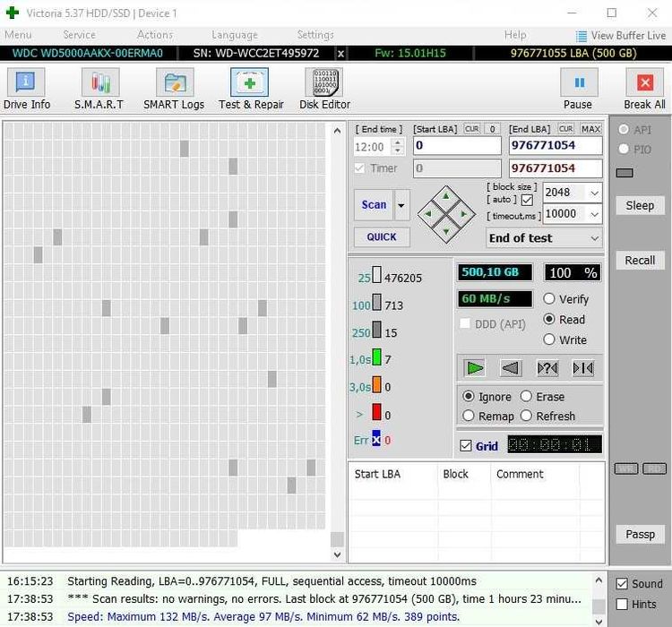Open the Service menu
Screen dimensions: 672x627
(x=79, y=35)
